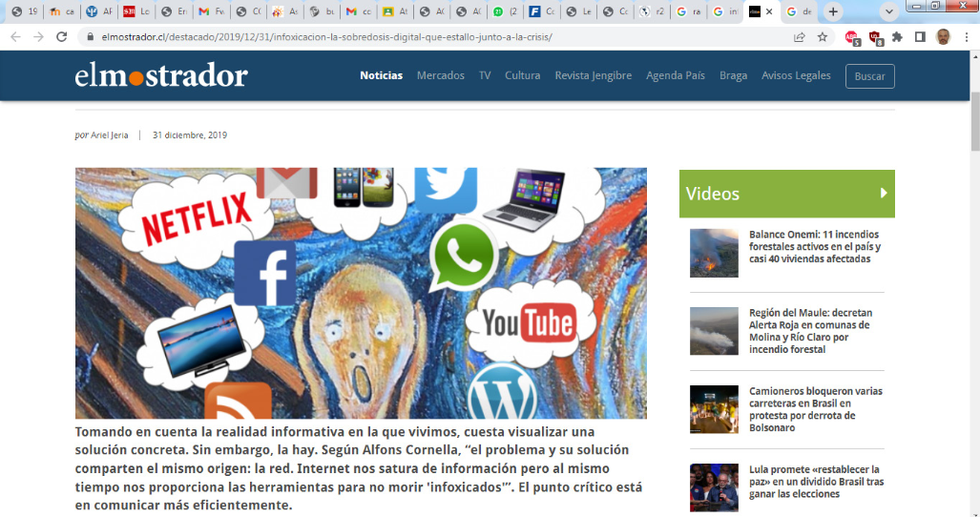Viewport: 980px width, 517px height.
Task: Switch to the tab labeled 'Lo'
Action: click(x=136, y=11)
